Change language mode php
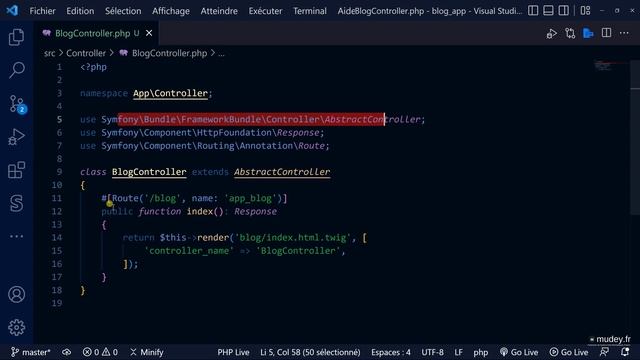The width and height of the screenshot is (640, 360). (480, 352)
